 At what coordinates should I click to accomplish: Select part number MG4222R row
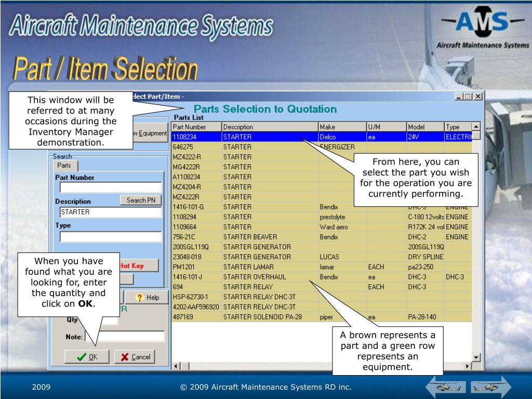point(322,167)
